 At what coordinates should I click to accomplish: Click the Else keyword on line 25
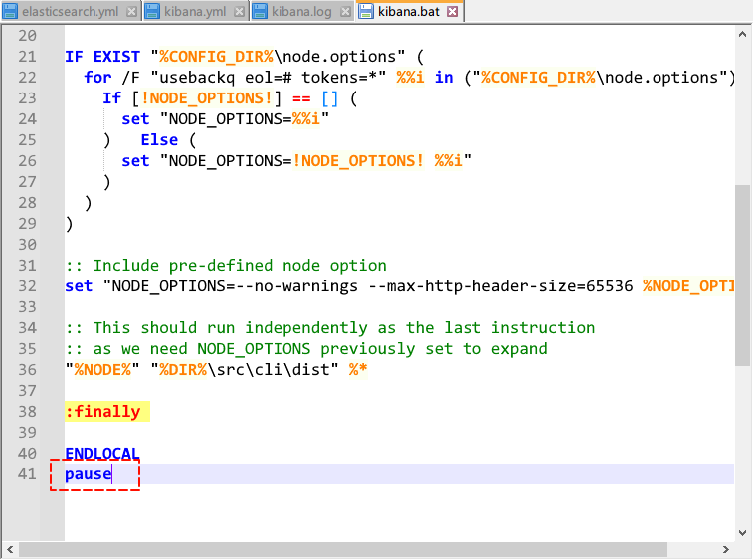[x=159, y=140]
